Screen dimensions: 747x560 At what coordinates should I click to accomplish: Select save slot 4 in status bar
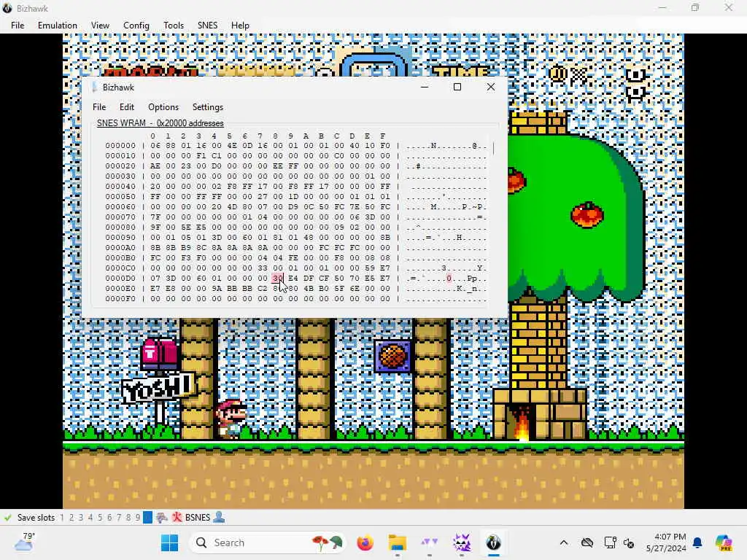tap(90, 518)
